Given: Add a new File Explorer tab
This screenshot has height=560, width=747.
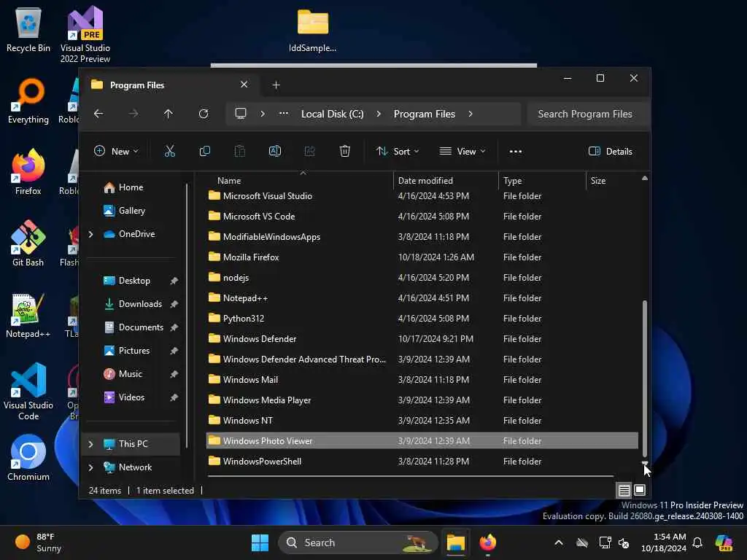Looking at the screenshot, I should [276, 85].
